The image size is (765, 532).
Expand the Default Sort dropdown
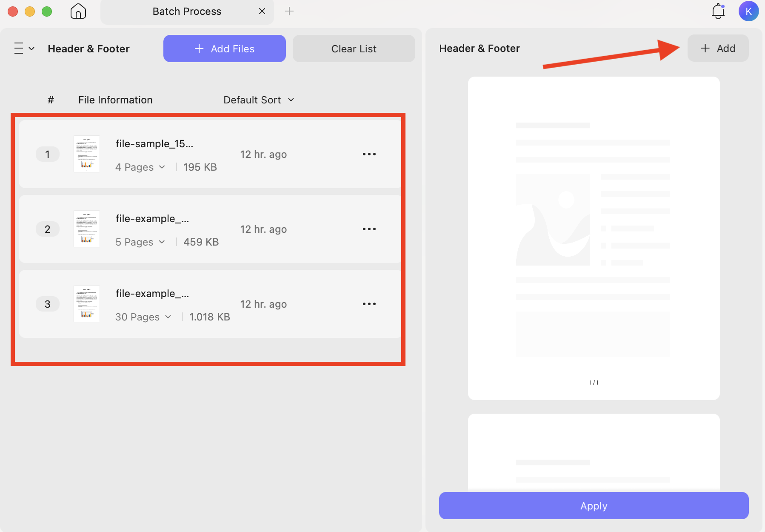pyautogui.click(x=258, y=100)
